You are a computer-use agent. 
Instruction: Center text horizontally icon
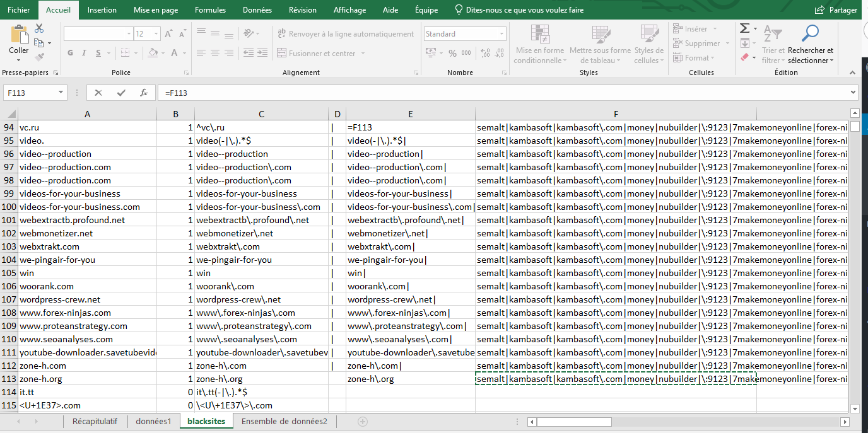coord(216,53)
